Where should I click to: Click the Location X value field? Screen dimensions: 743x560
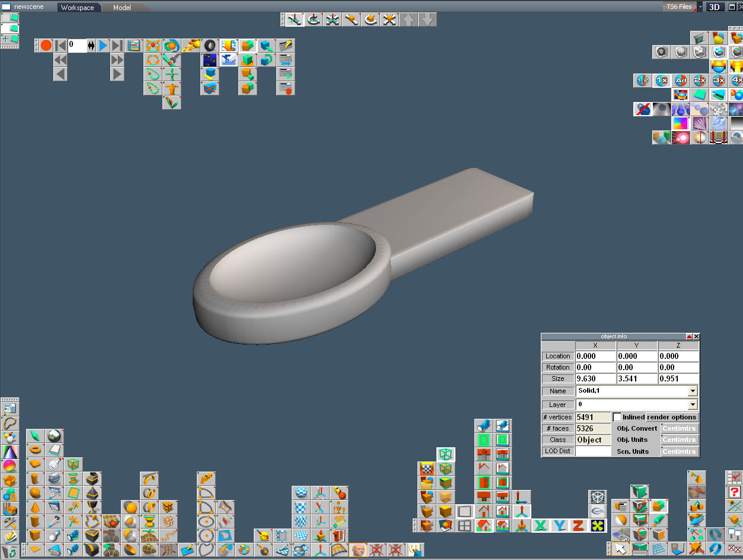tap(595, 356)
